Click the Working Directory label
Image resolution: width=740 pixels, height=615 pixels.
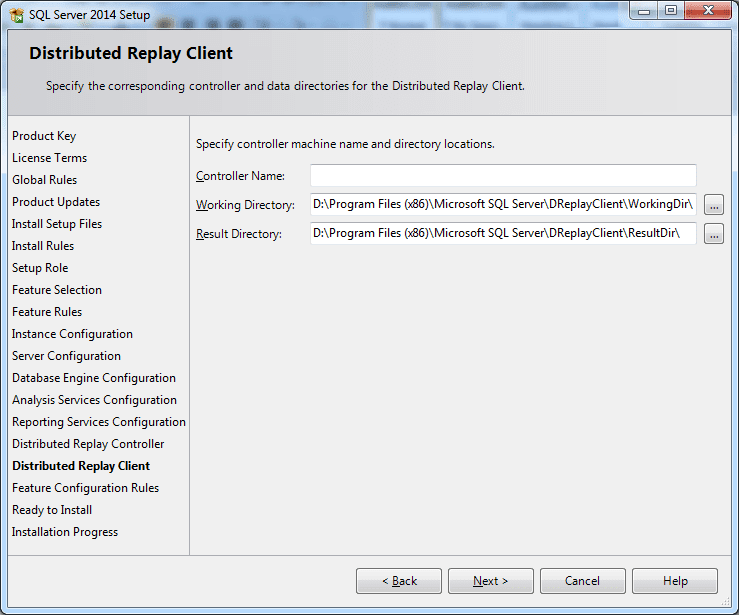pos(245,205)
